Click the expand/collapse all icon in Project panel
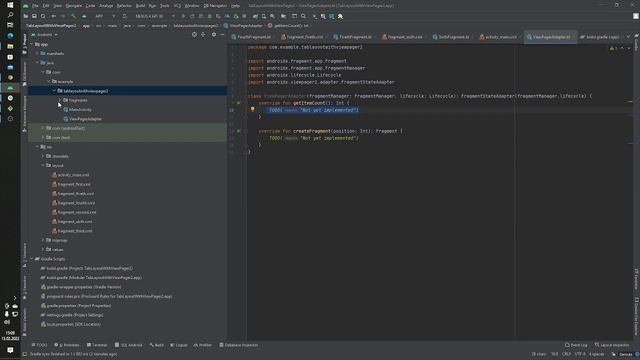Screen dimensions: 640x360 (x=203, y=35)
